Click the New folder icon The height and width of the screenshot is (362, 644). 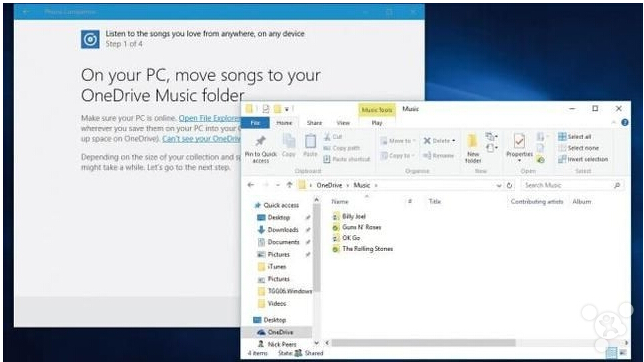(x=472, y=141)
